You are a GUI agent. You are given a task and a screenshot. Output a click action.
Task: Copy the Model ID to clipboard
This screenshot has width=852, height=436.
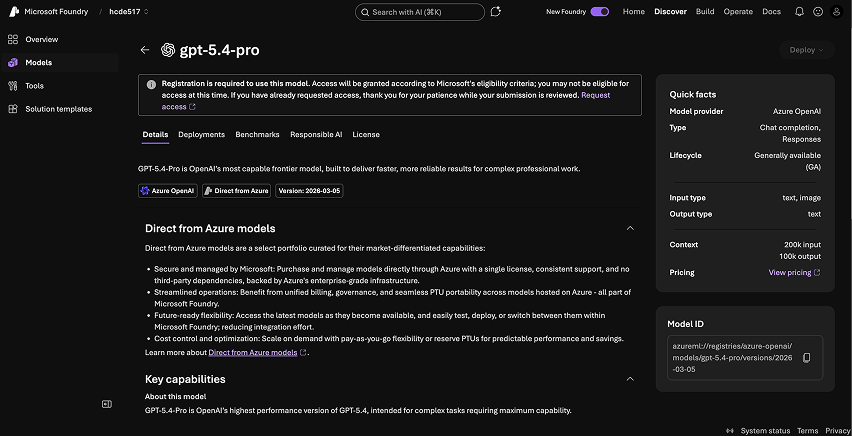pyautogui.click(x=807, y=357)
